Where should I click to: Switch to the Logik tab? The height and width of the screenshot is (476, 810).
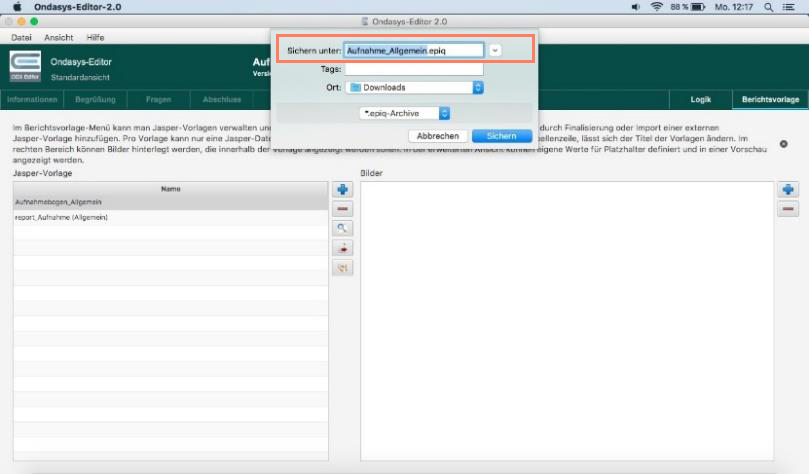700,99
